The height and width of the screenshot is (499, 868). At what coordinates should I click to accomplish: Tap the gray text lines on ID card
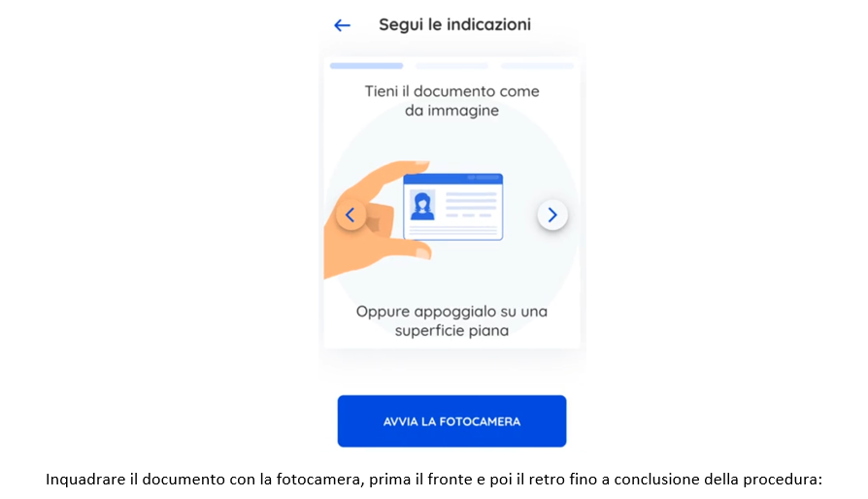pos(471,204)
